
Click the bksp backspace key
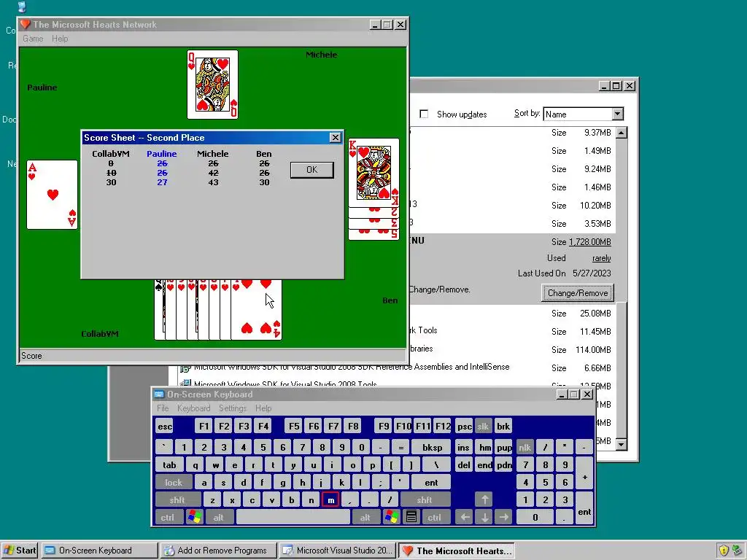(432, 447)
